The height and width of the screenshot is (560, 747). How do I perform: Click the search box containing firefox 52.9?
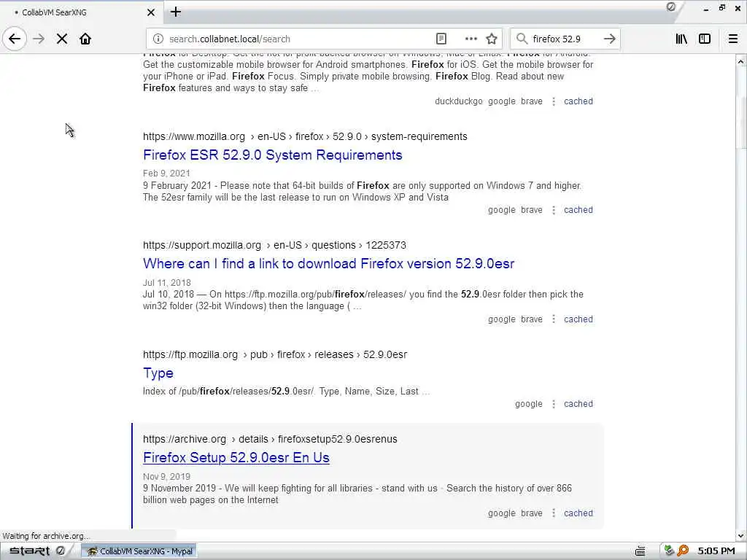coord(565,39)
